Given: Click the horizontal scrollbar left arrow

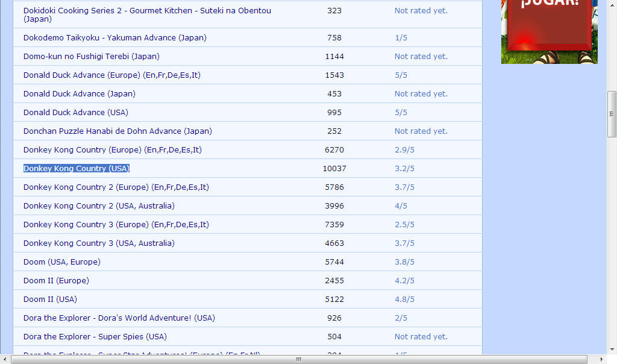Looking at the screenshot, I should (5, 359).
